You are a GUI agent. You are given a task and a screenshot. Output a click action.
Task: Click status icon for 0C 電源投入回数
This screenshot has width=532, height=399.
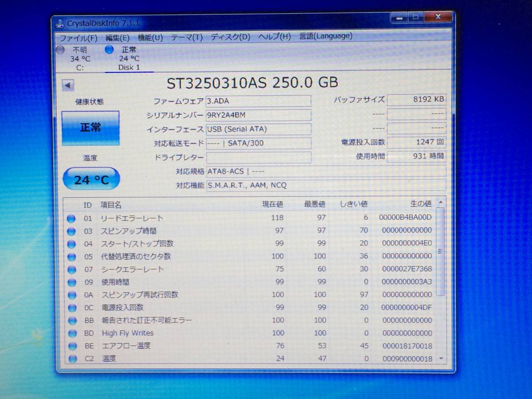(72, 308)
